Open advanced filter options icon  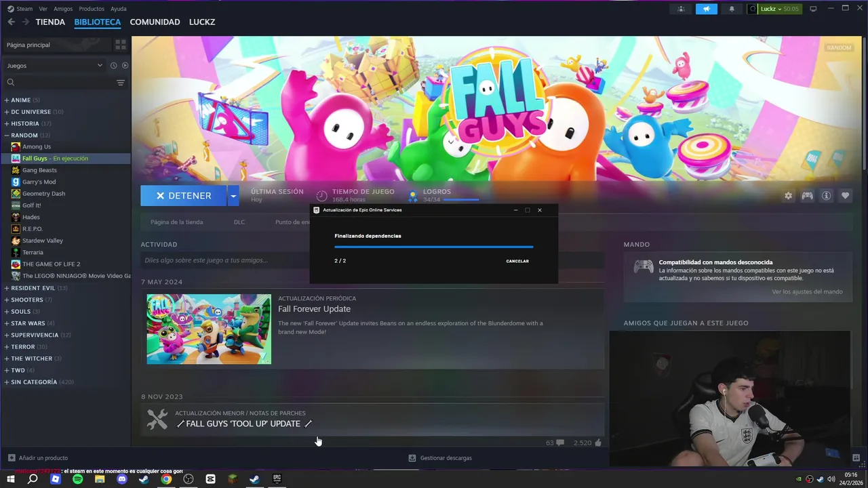coord(121,83)
